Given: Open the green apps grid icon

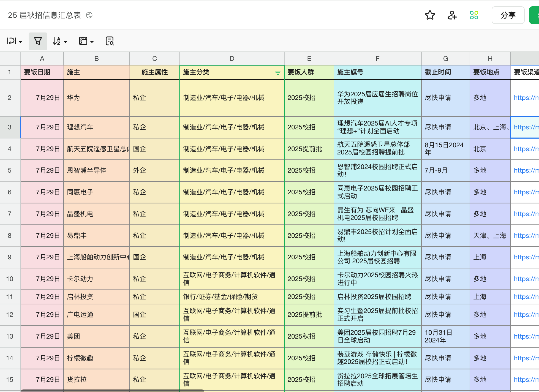Looking at the screenshot, I should coord(474,15).
